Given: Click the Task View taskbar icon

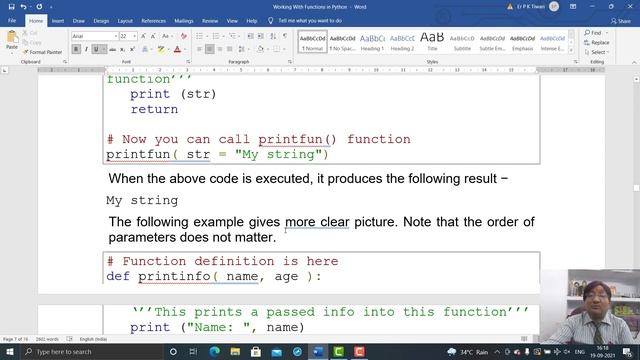Looking at the screenshot, I should click(x=193, y=351).
